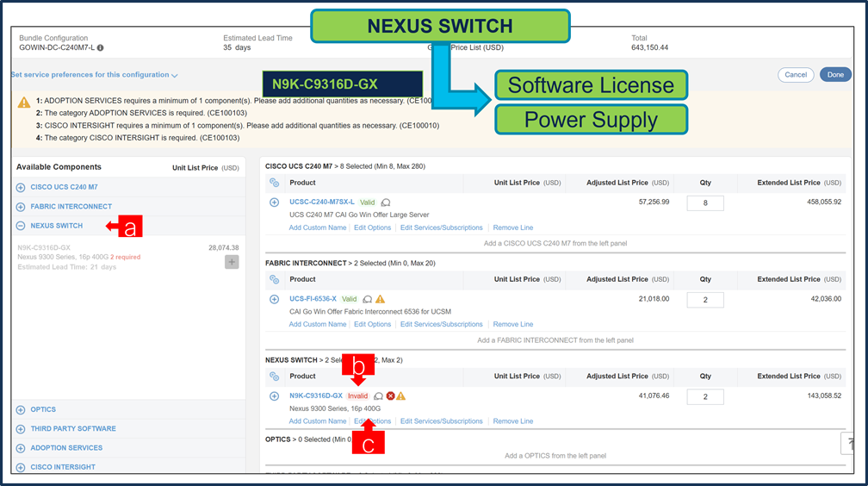This screenshot has height=486, width=868.
Task: Open the UCS-FI-6536-X product link
Action: [313, 299]
